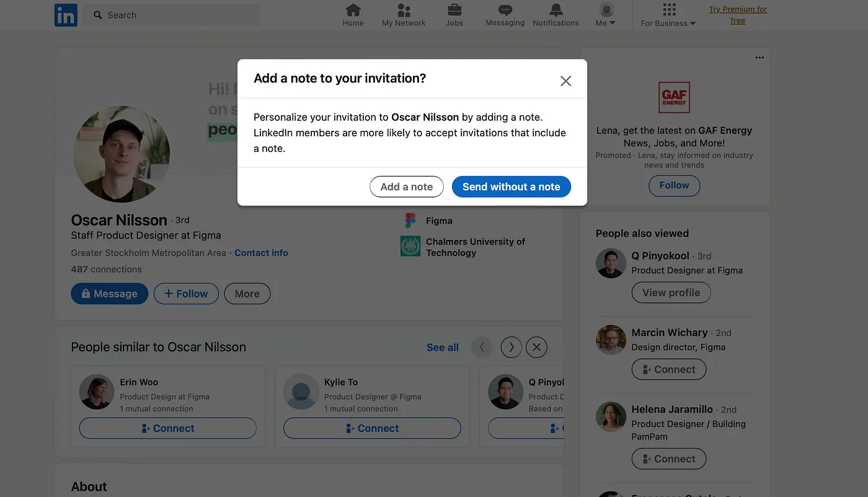Open Erin Woo's profile picture
868x497 pixels.
[96, 392]
